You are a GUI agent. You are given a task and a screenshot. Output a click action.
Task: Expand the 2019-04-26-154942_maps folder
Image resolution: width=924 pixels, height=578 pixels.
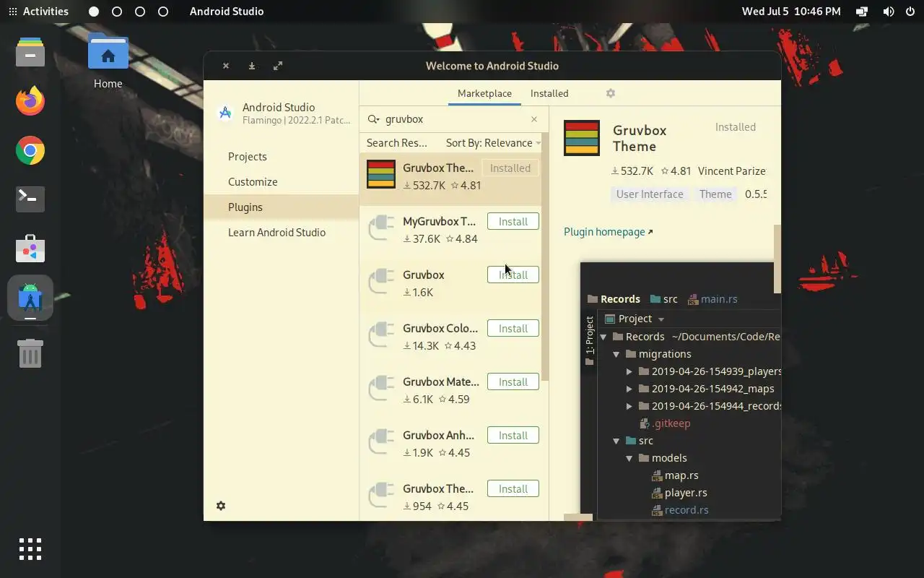coord(629,389)
